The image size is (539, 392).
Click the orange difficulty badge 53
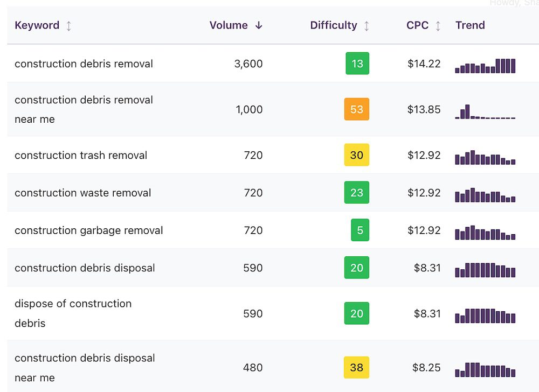[x=356, y=109]
